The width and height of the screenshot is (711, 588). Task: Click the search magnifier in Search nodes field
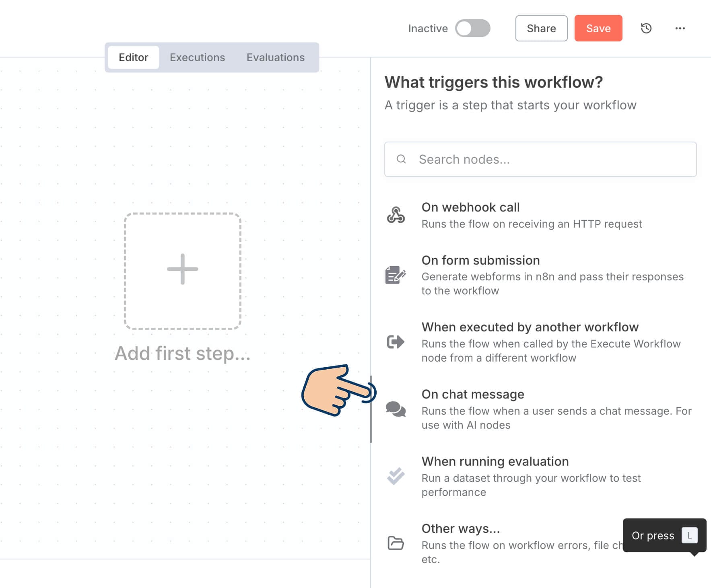[402, 159]
